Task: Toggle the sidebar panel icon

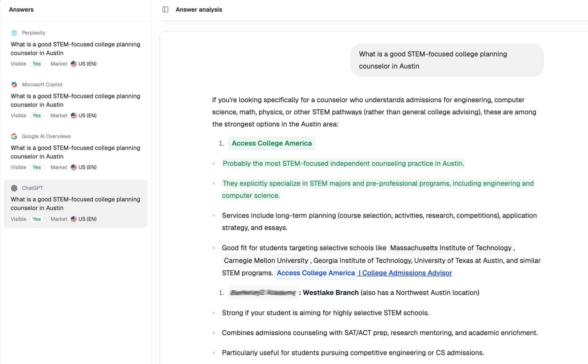Action: point(165,9)
